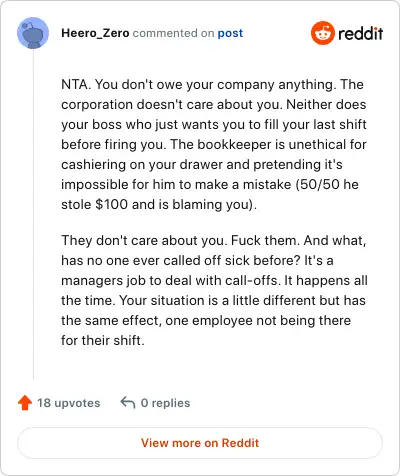This screenshot has height=476, width=400.
Task: Open 'View more on Reddit' button
Action: 200,443
